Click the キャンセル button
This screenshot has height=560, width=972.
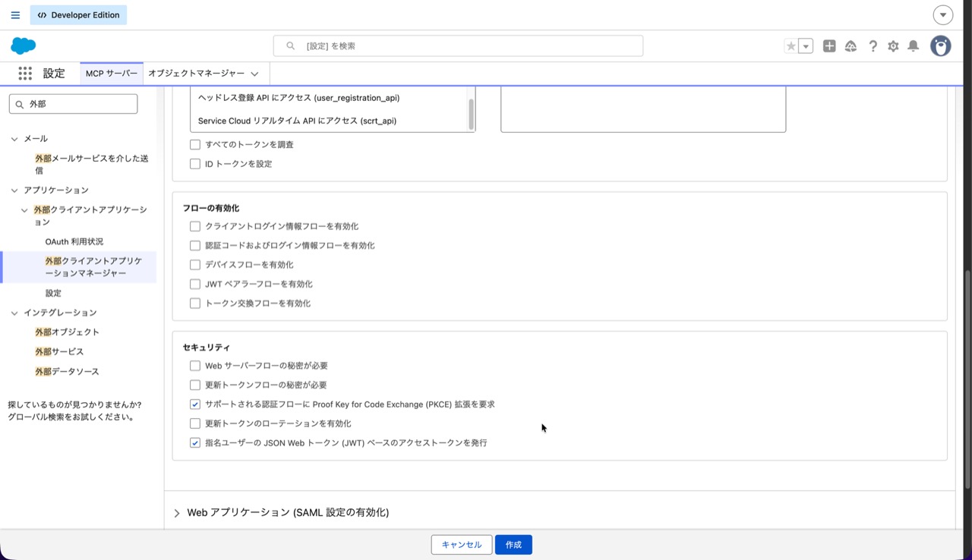(462, 545)
